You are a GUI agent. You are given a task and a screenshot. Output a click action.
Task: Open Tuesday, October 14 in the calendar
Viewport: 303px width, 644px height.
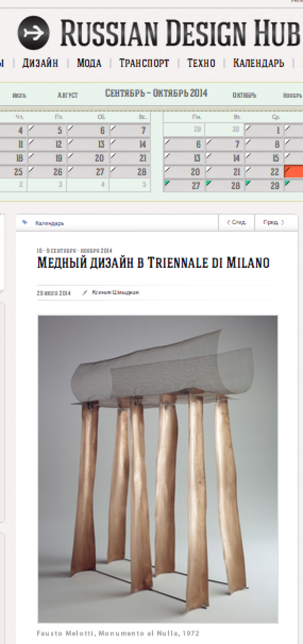(x=224, y=158)
